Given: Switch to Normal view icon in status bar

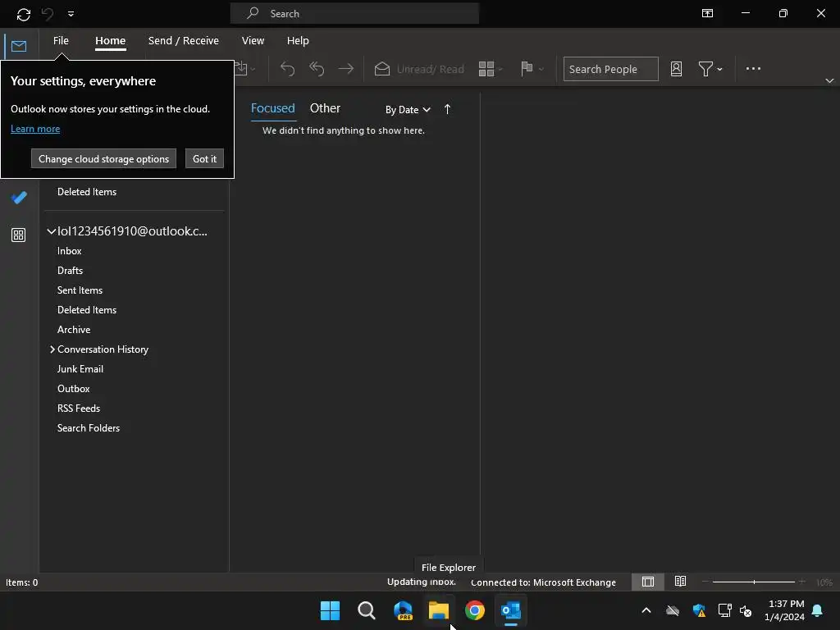Looking at the screenshot, I should [648, 582].
